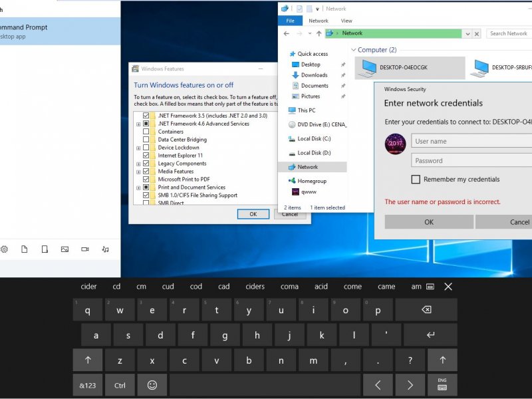
Task: Tap the &123 symbols key
Action: 88,385
